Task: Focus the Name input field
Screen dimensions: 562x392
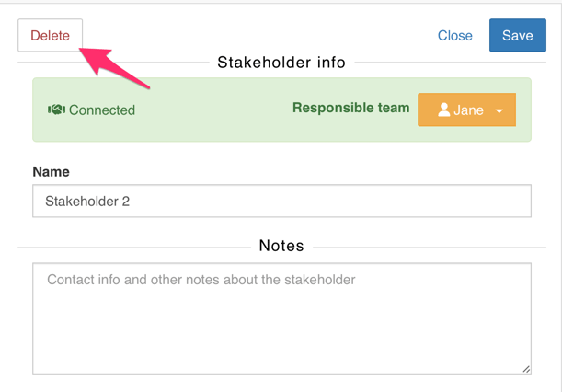Action: pos(281,201)
